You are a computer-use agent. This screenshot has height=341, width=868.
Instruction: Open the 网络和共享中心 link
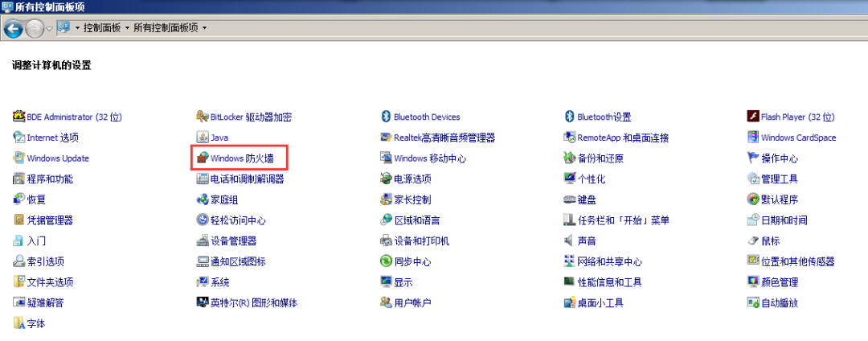[x=609, y=262]
